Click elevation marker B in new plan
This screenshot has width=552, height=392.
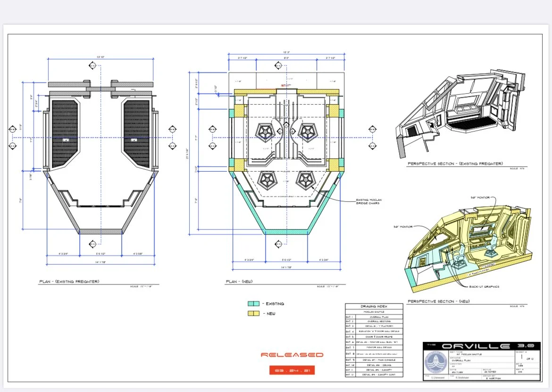pos(292,131)
